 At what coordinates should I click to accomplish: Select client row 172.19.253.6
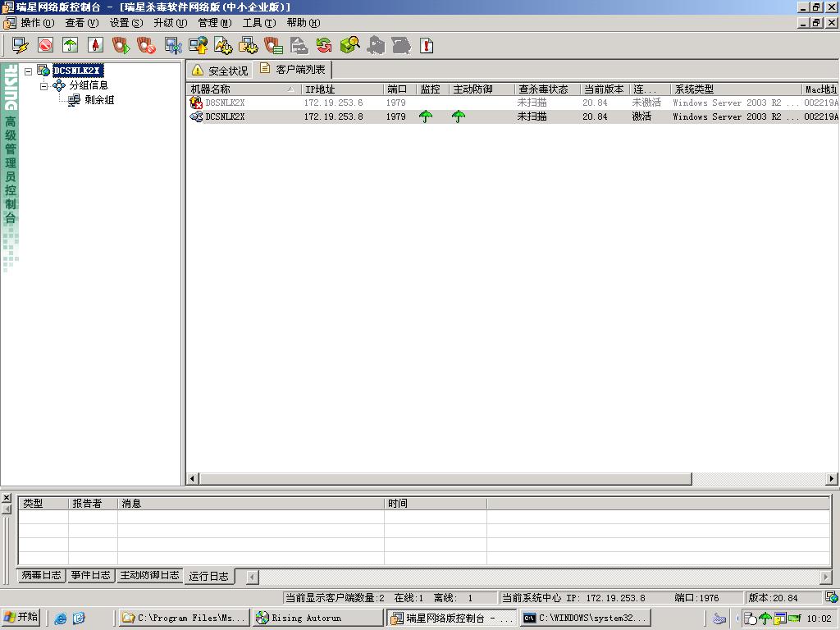coord(513,103)
